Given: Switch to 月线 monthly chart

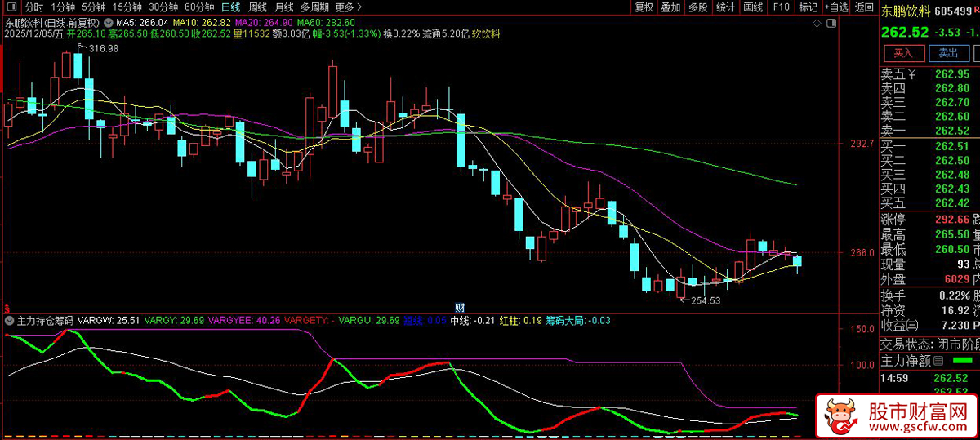Looking at the screenshot, I should coord(285,7).
